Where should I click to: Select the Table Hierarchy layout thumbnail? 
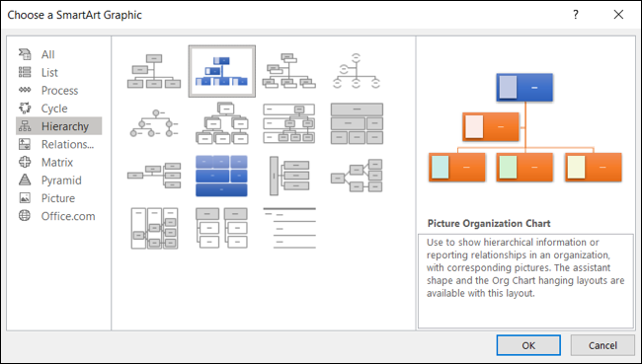point(357,123)
